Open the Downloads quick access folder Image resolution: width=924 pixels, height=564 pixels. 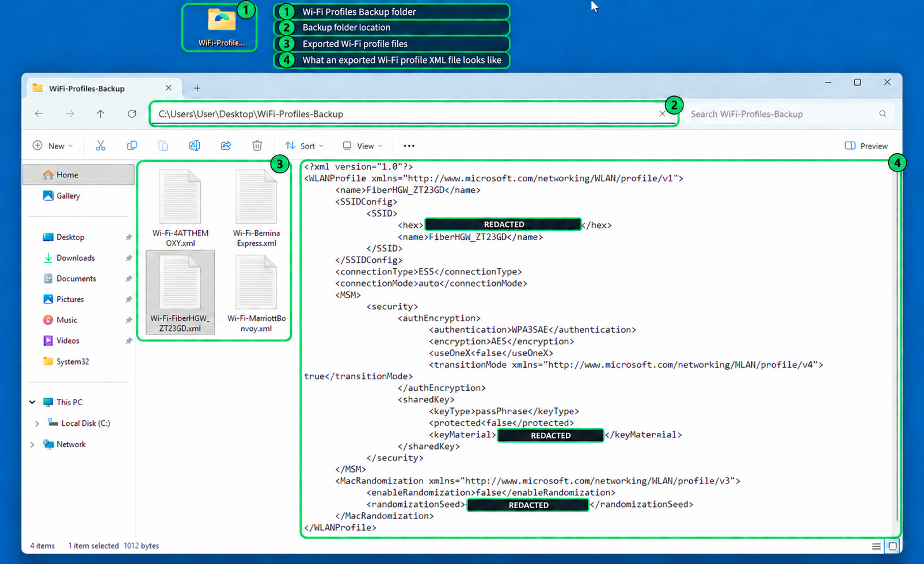click(69, 258)
